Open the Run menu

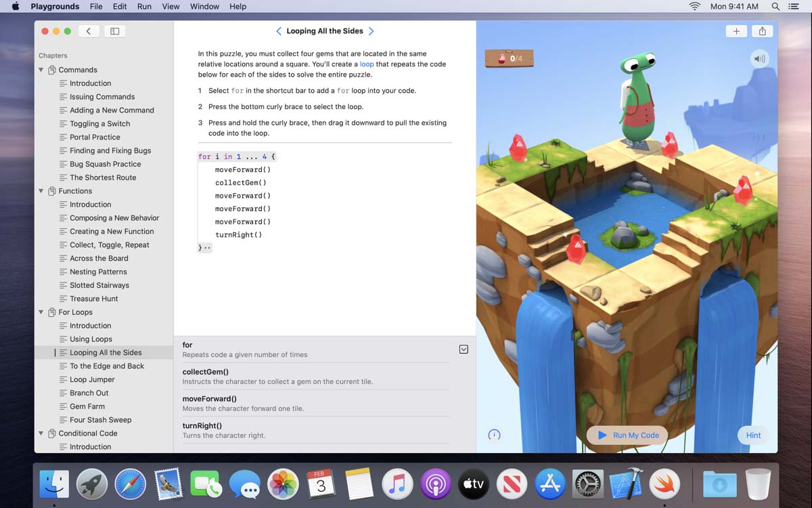click(x=144, y=7)
